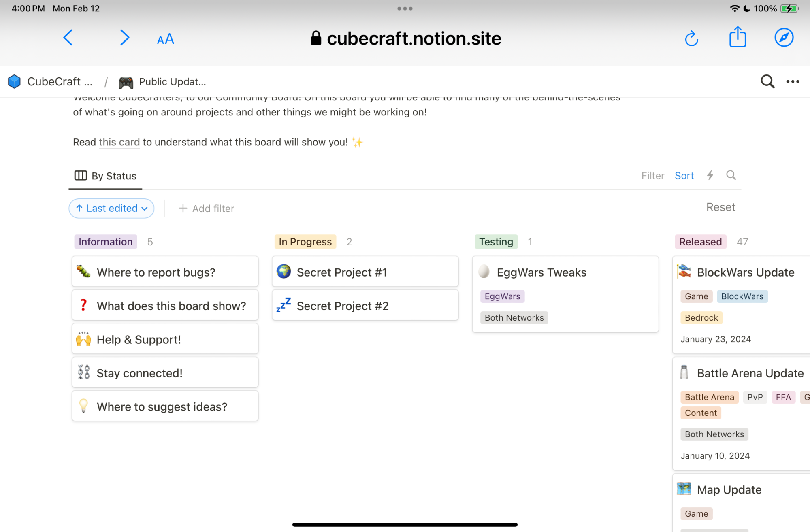The width and height of the screenshot is (810, 532).
Task: Open the Map Update card title
Action: [x=729, y=490]
